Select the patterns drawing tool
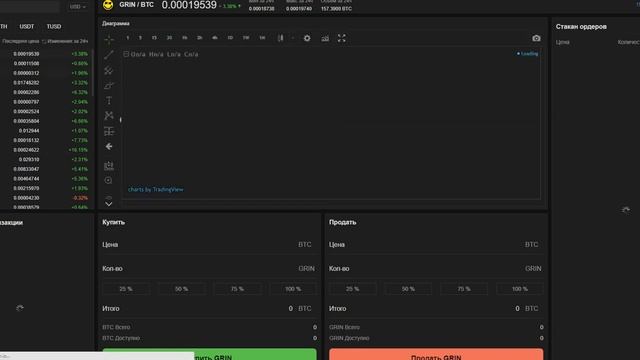640x360 pixels. (109, 116)
